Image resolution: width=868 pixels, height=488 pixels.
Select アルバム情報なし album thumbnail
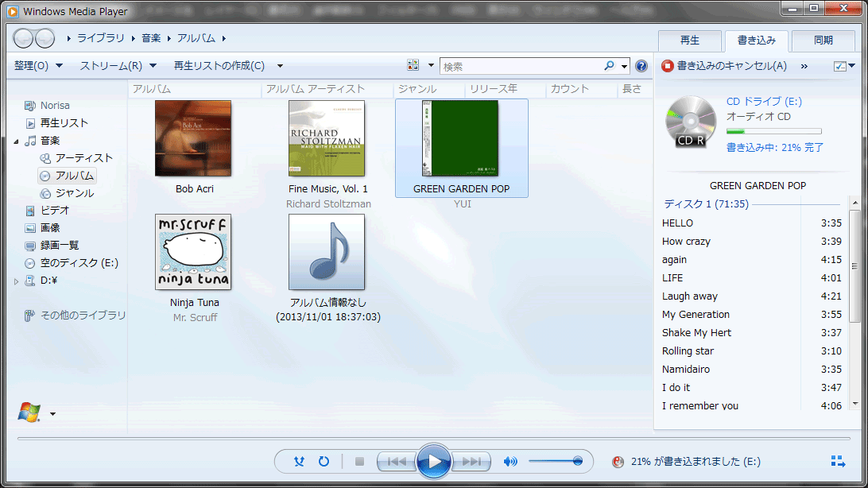[x=327, y=252]
